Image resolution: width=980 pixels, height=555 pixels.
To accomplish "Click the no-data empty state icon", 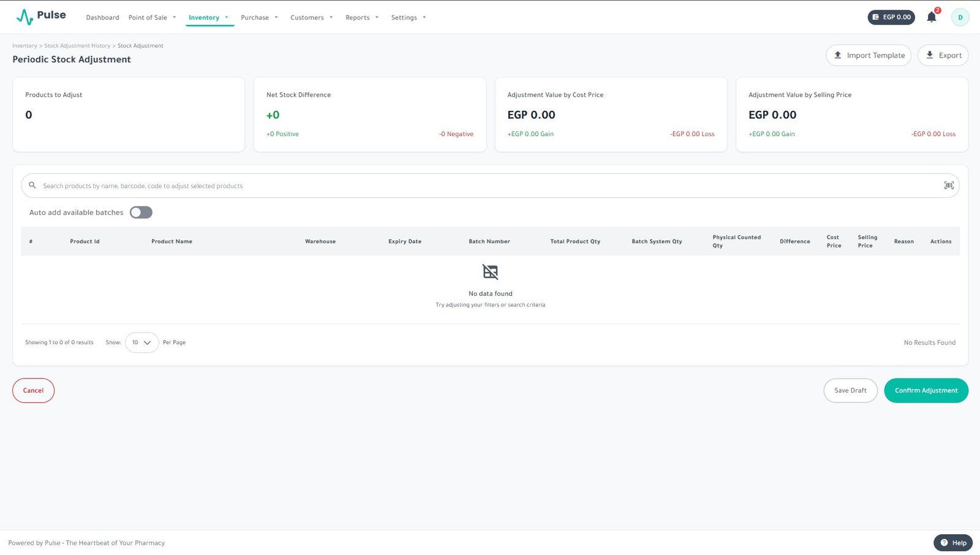I will [490, 272].
